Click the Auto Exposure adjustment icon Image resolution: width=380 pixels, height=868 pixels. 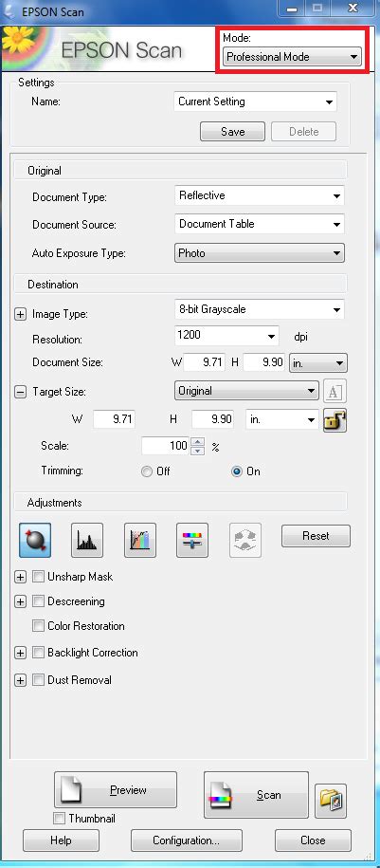[35, 539]
